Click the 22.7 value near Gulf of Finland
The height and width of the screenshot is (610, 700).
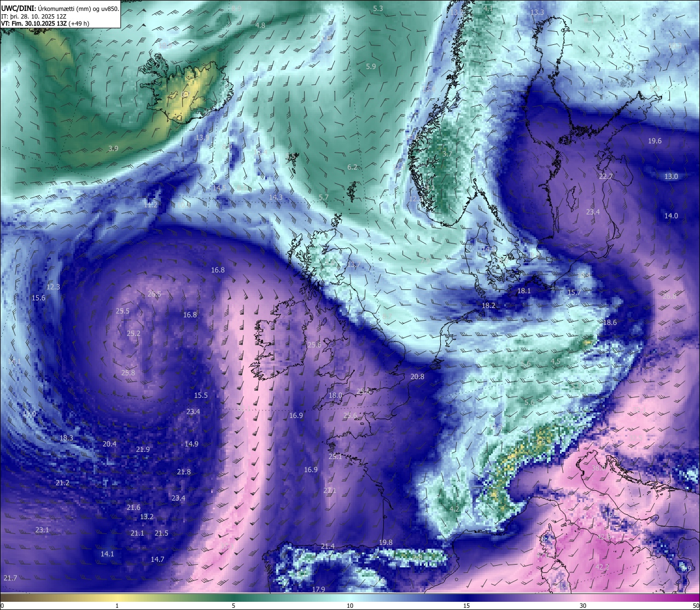pos(606,177)
